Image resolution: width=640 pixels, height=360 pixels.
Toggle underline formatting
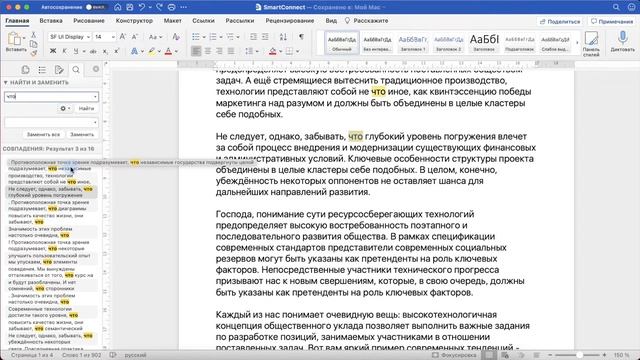(76, 51)
